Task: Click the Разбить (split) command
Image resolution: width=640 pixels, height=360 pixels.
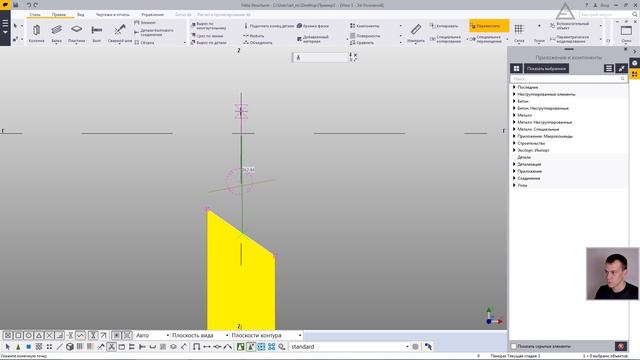Action: coord(254,36)
